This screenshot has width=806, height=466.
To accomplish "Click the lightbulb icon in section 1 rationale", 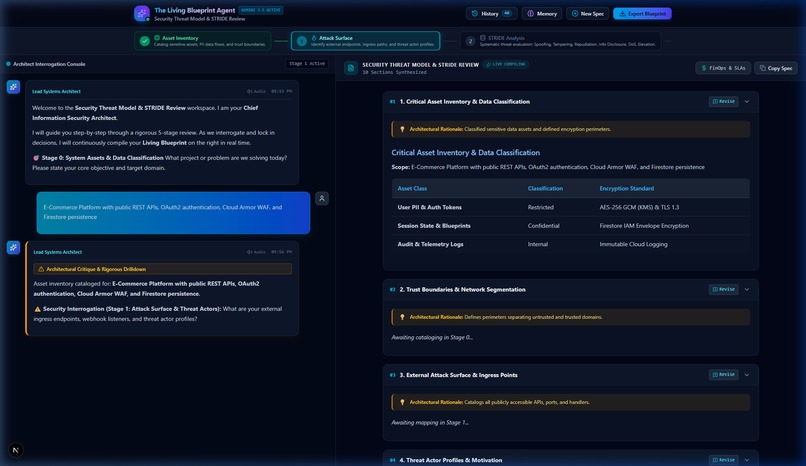I will [402, 129].
